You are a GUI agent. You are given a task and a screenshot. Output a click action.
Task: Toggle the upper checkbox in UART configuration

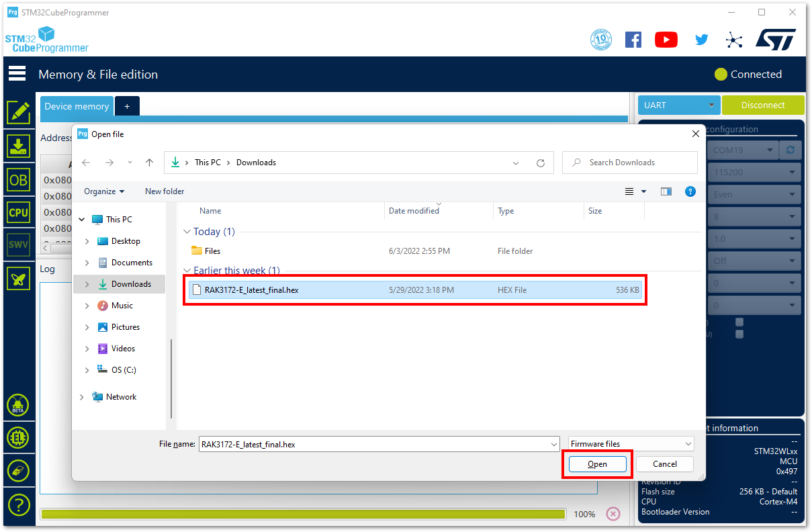pyautogui.click(x=739, y=322)
